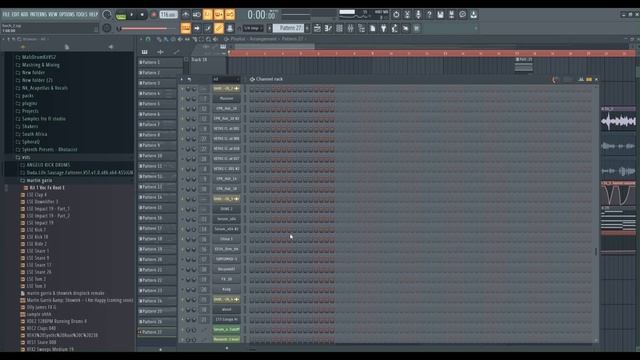Image resolution: width=640 pixels, height=360 pixels.
Task: Click the microphone one-click recording icon
Action: 418,15
